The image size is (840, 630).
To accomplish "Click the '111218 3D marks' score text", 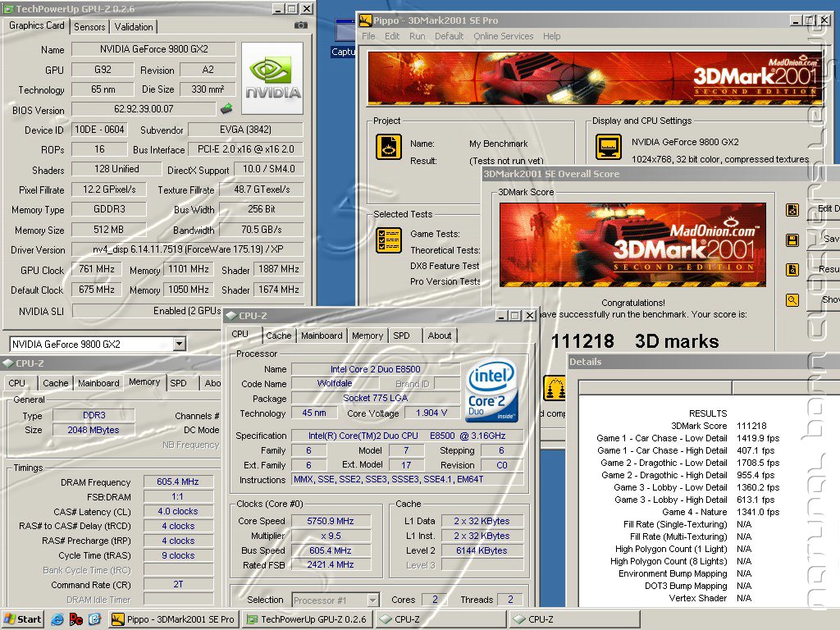I will [x=635, y=341].
